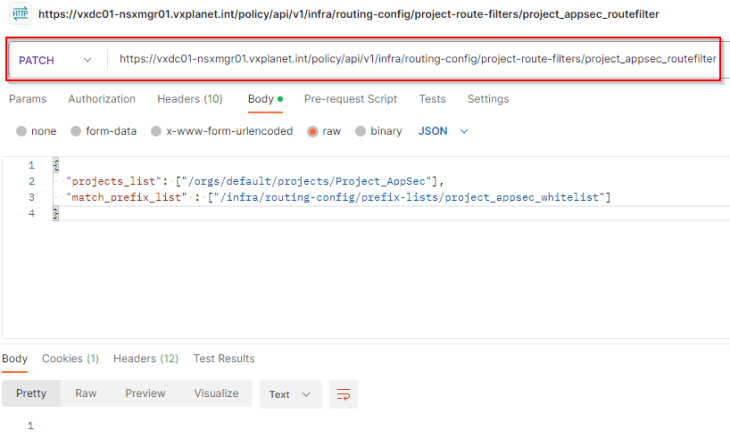Image resolution: width=730 pixels, height=439 pixels.
Task: Open the JSON body format dropdown
Action: (442, 131)
